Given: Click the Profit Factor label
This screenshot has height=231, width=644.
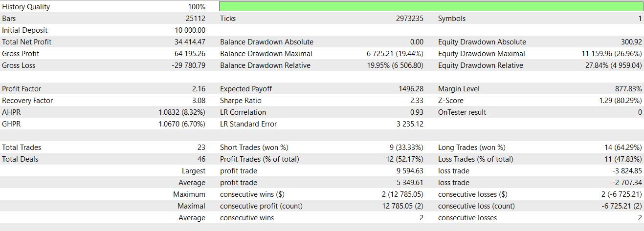Looking at the screenshot, I should click(22, 89).
